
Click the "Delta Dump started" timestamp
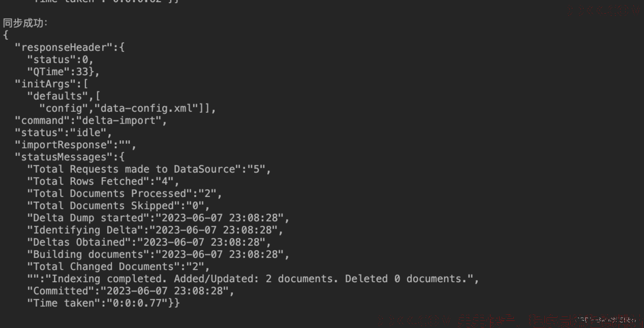[220, 218]
